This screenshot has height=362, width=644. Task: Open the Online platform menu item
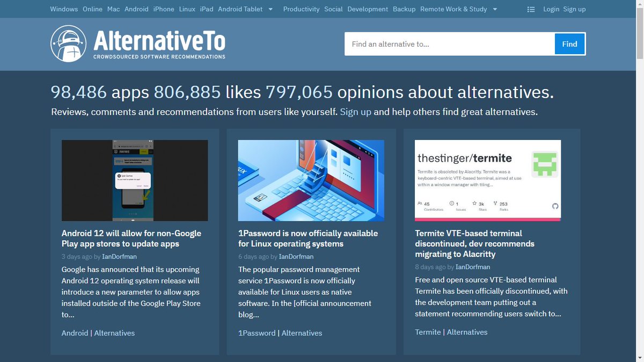click(x=93, y=9)
